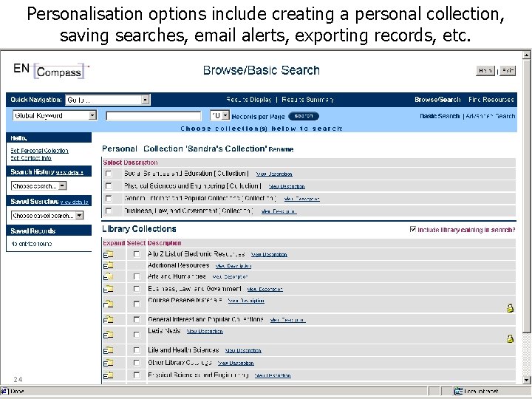Click the Exit button
The width and height of the screenshot is (532, 399).
(x=508, y=71)
